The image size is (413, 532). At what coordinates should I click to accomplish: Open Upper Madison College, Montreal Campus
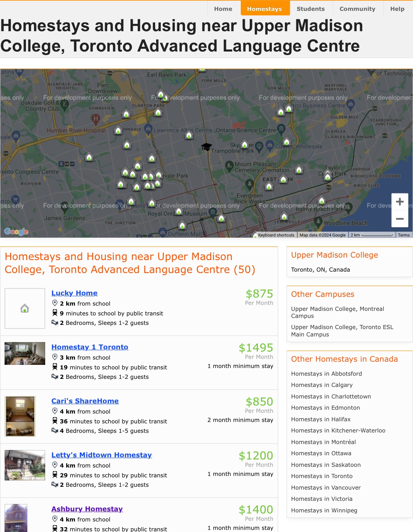click(338, 312)
